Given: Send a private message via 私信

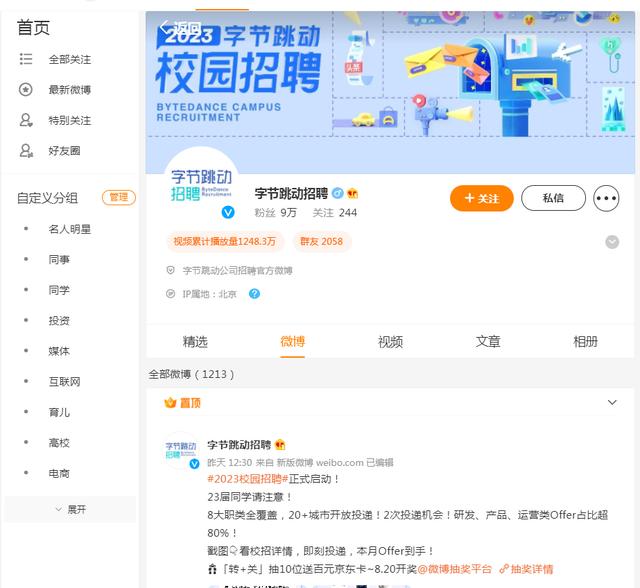Looking at the screenshot, I should coord(553,198).
